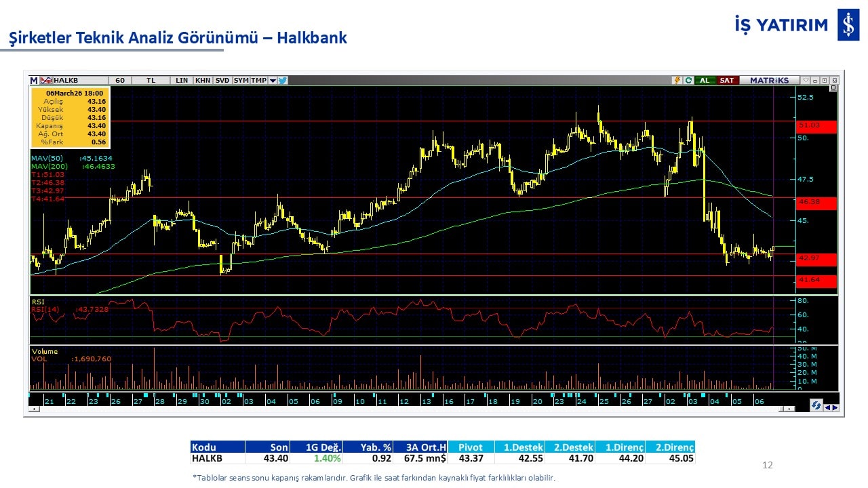Open the SYM symbol menu

(241, 80)
